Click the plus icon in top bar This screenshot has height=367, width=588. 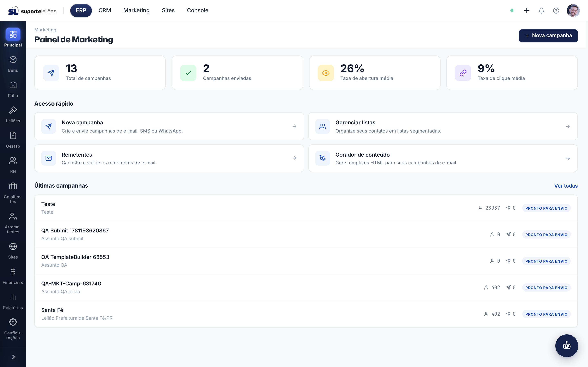tap(527, 10)
